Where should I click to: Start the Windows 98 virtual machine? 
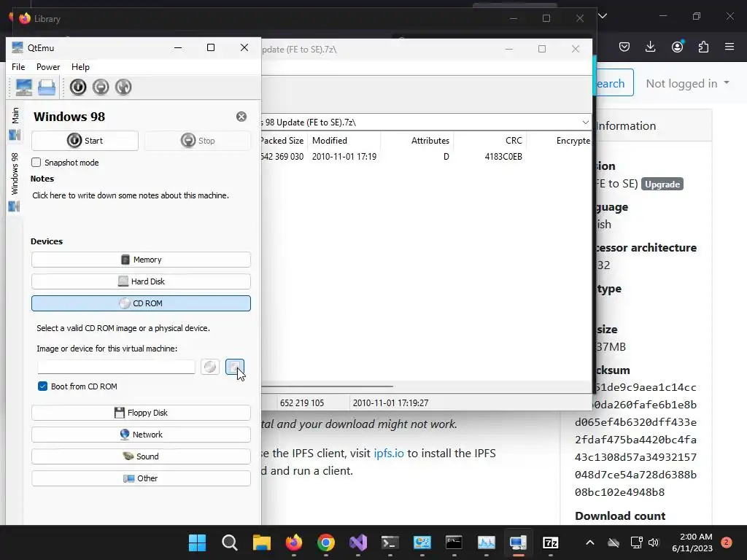85,141
